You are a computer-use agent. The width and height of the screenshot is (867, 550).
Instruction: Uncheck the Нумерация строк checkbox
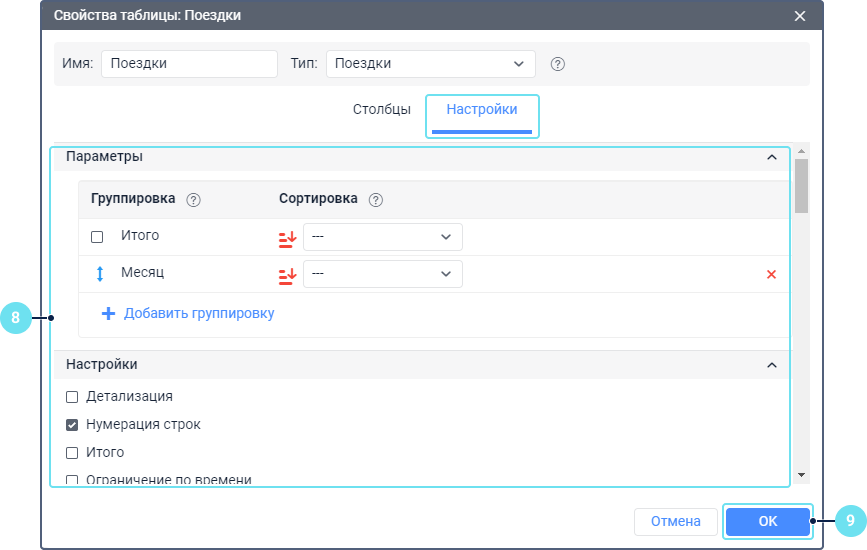[72, 424]
